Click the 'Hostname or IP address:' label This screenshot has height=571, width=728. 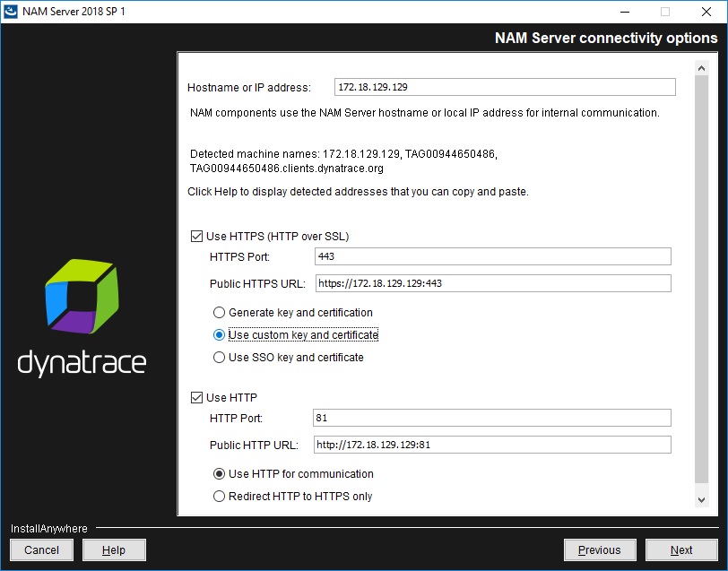click(249, 88)
